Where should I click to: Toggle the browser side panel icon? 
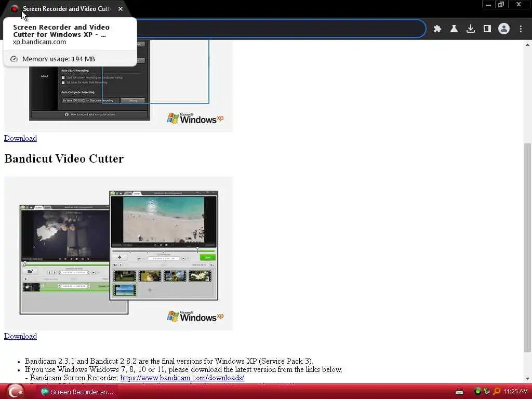tap(487, 29)
